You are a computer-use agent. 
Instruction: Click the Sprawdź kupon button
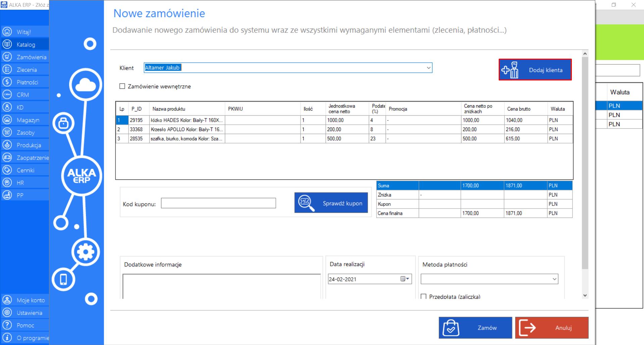pyautogui.click(x=331, y=203)
